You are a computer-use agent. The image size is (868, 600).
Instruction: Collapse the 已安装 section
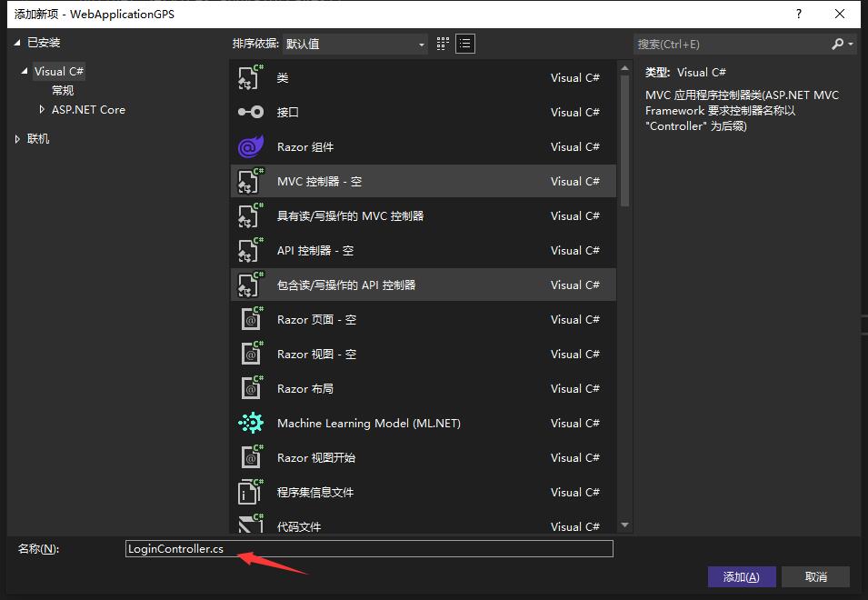click(17, 43)
